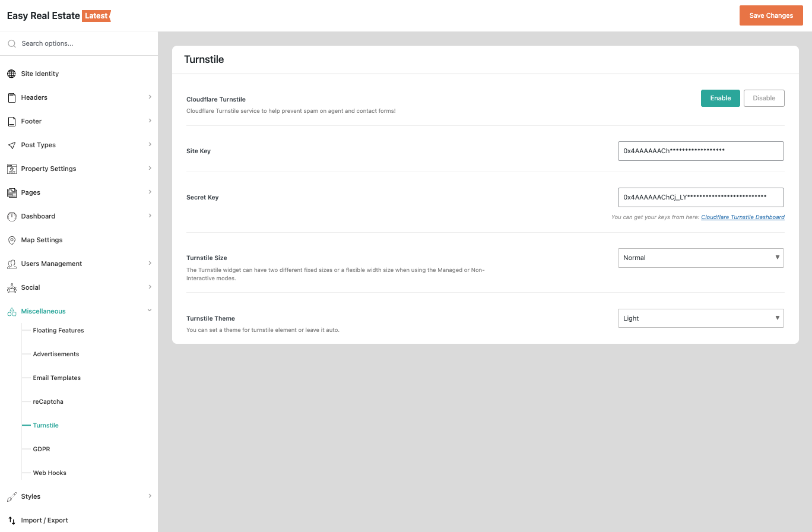Click the Map Settings pin icon
812x532 pixels.
click(11, 240)
